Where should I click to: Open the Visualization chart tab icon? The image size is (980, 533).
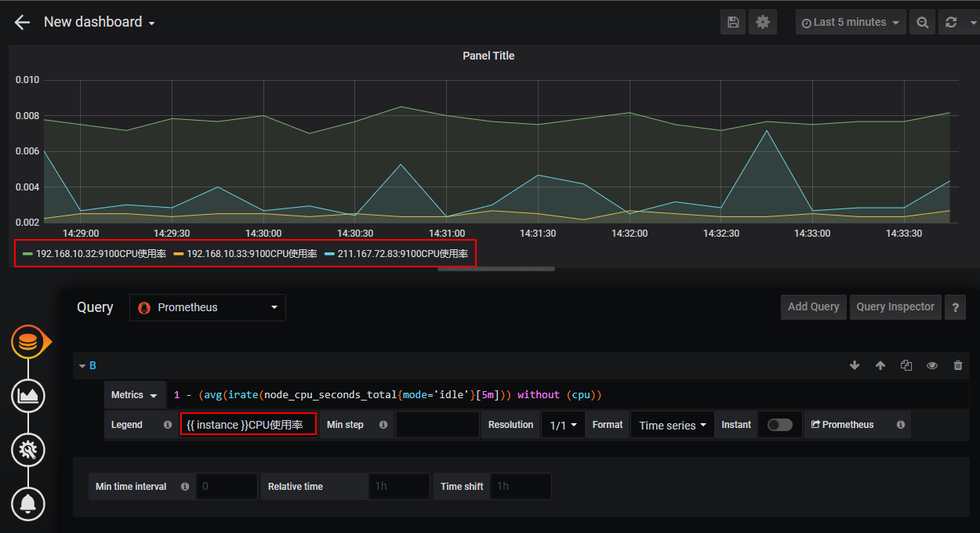28,396
